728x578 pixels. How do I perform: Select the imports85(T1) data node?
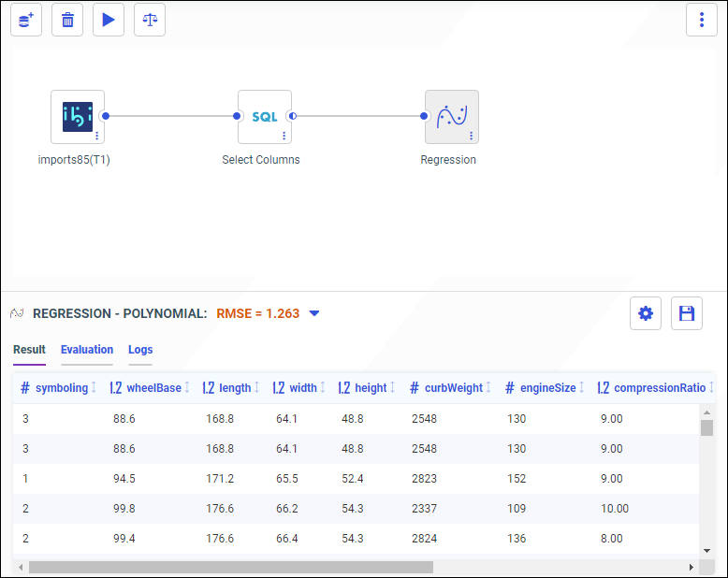(77, 115)
